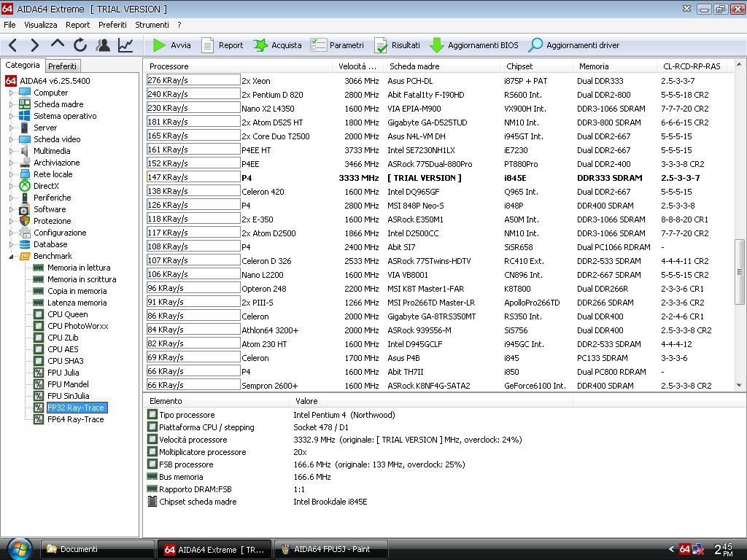This screenshot has height=560, width=747.
Task: Select CPU Queen benchmark item
Action: [x=67, y=314]
